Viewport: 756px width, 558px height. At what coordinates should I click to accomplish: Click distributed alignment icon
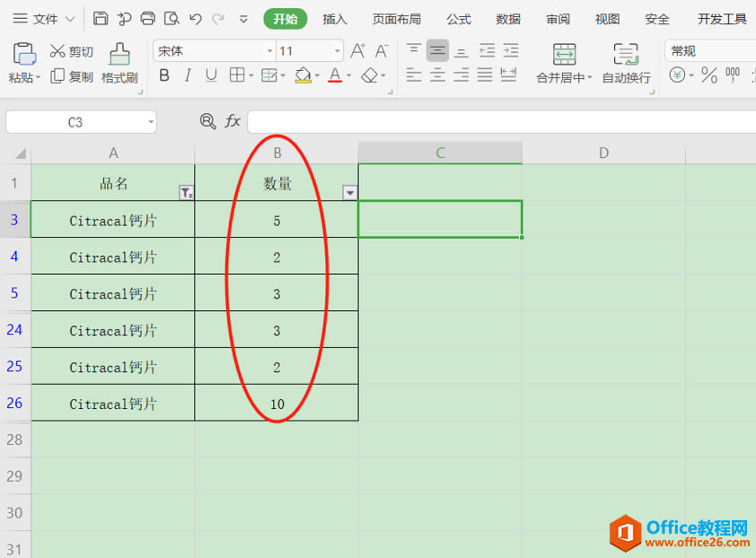509,75
